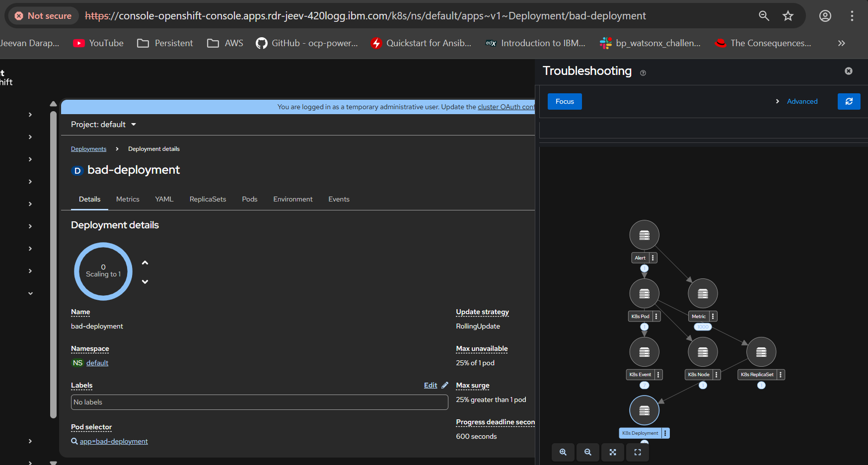This screenshot has height=465, width=868.
Task: Reset the topology graph view
Action: click(x=638, y=452)
